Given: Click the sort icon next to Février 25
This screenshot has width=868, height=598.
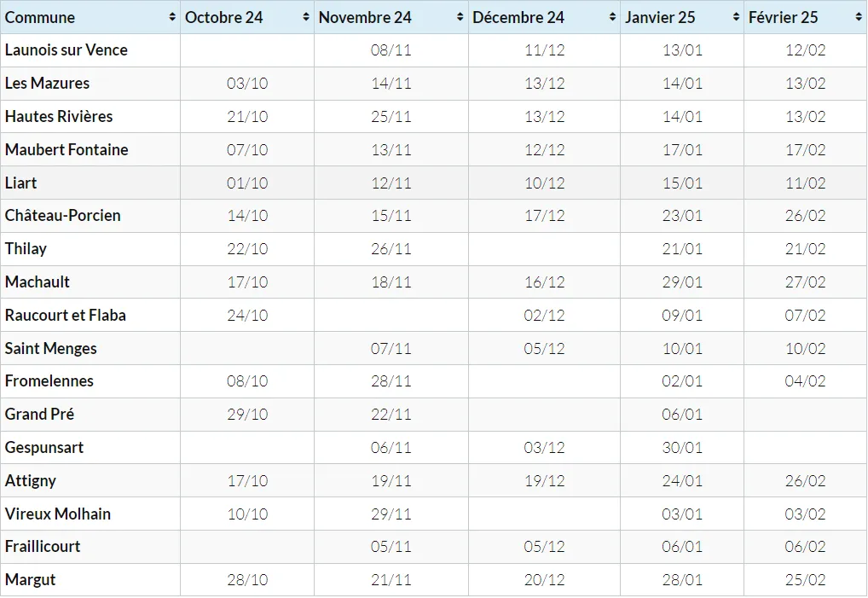Looking at the screenshot, I should pyautogui.click(x=858, y=17).
